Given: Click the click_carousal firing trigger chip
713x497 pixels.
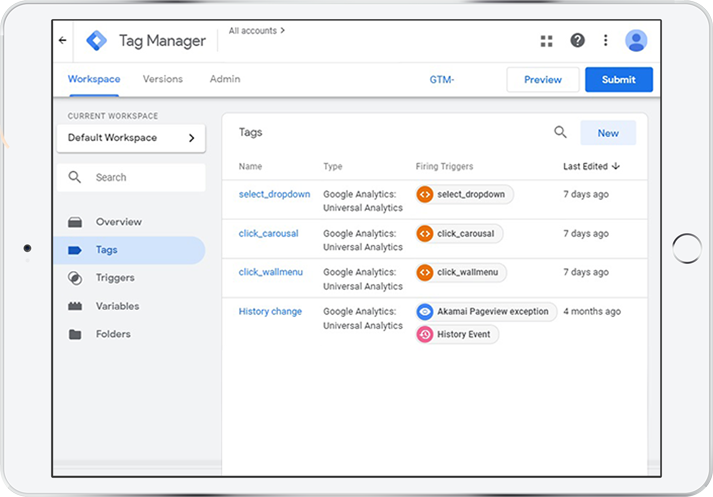Looking at the screenshot, I should [459, 234].
